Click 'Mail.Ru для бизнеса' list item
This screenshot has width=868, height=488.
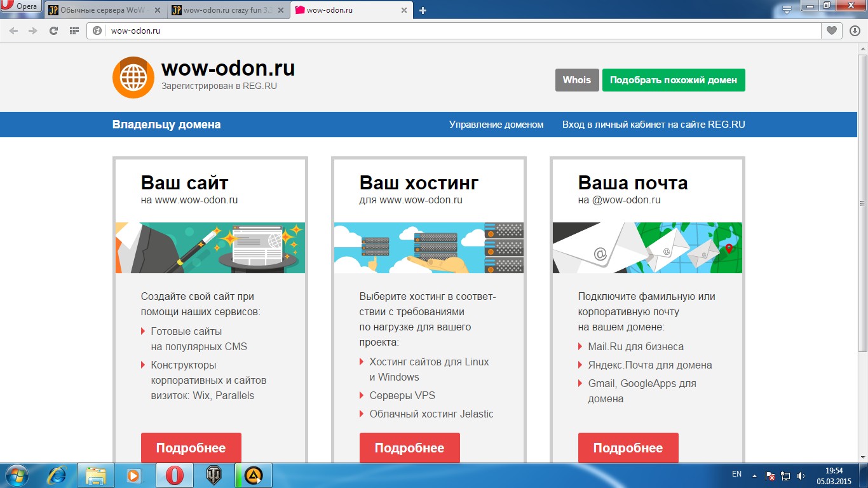[635, 346]
